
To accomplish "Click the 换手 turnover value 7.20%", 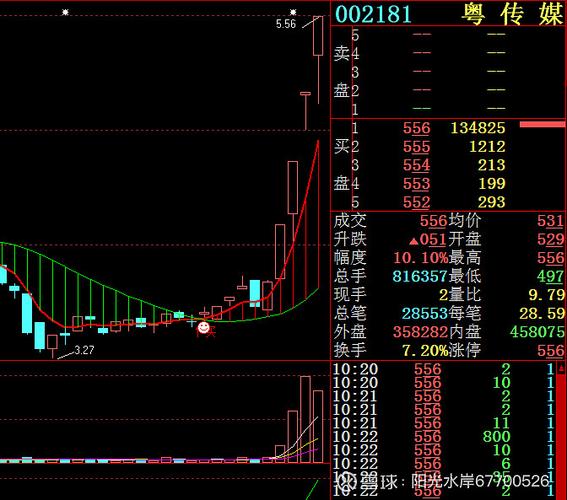I will [x=425, y=350].
